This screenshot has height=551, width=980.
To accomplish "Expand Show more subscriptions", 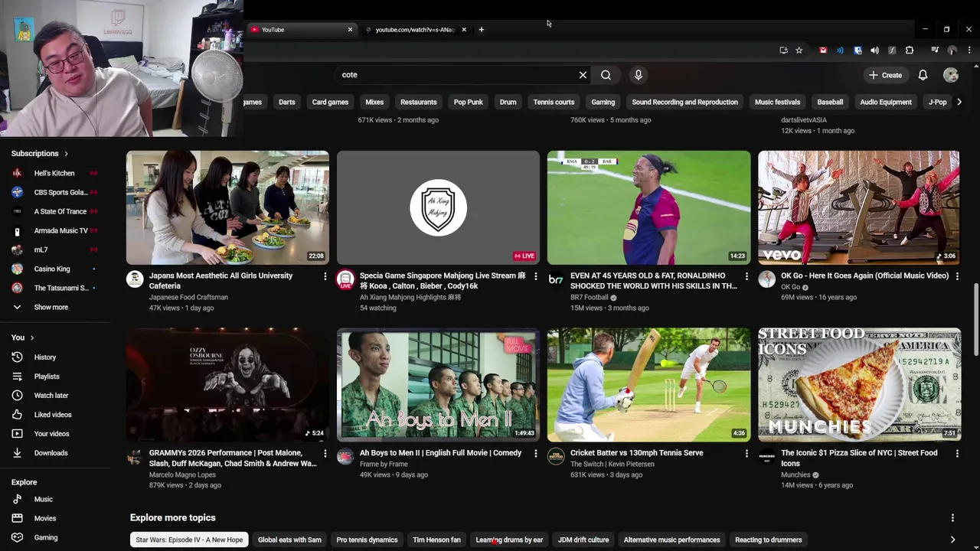I will pyautogui.click(x=51, y=307).
